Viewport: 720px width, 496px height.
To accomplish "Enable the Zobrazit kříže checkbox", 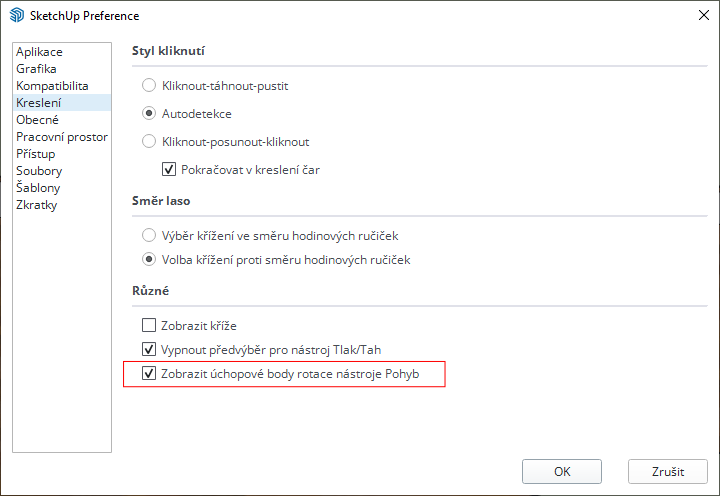I will [150, 325].
